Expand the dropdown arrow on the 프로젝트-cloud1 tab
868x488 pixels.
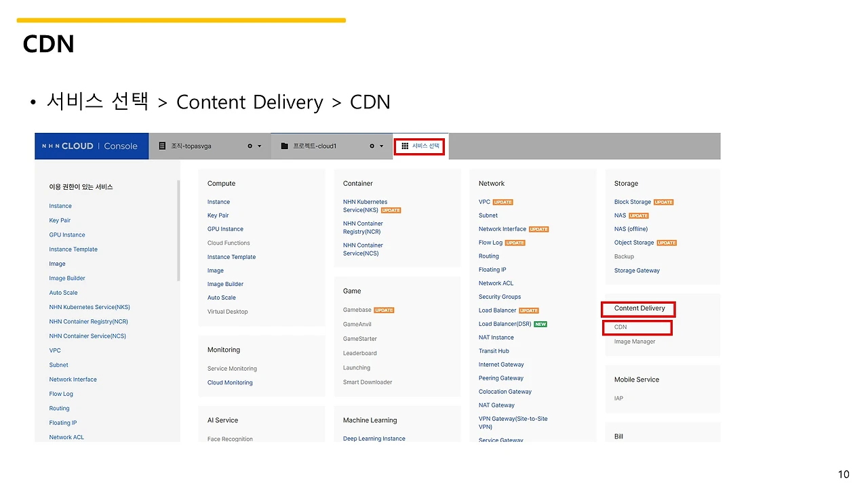(382, 146)
